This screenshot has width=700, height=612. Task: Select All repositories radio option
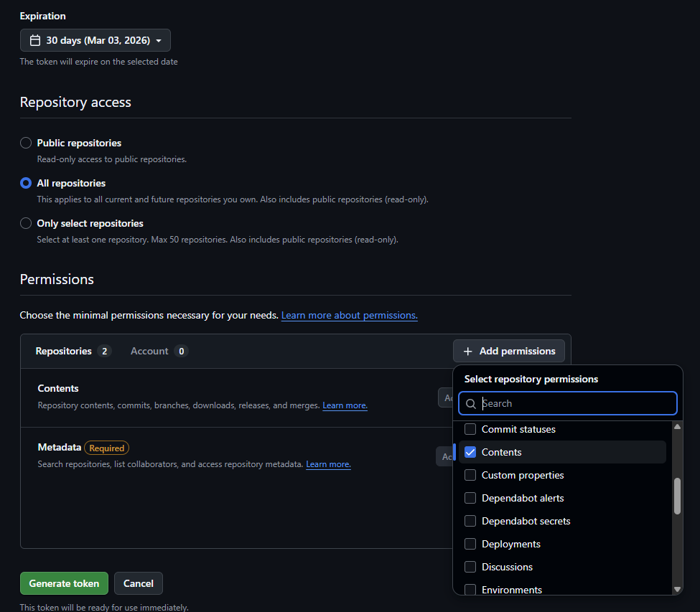[x=26, y=183]
